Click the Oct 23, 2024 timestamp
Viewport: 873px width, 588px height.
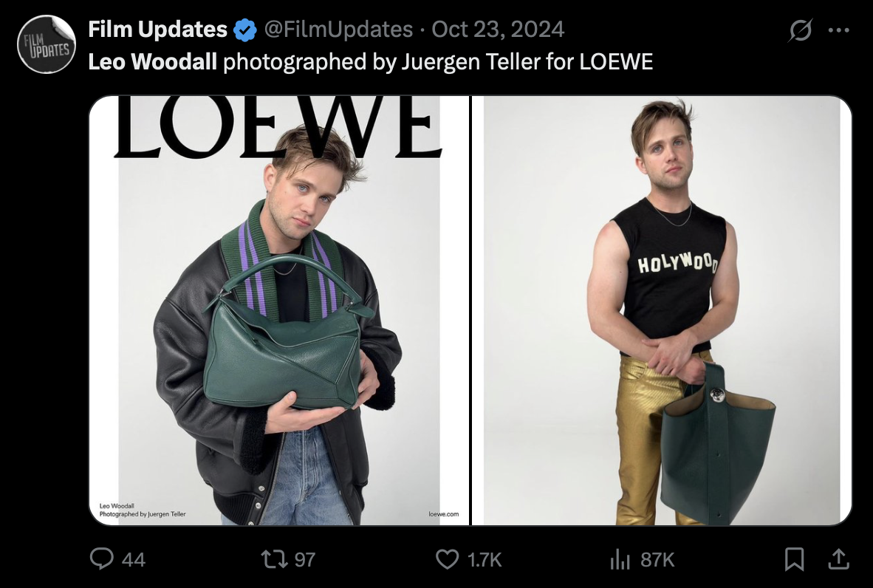tap(498, 30)
